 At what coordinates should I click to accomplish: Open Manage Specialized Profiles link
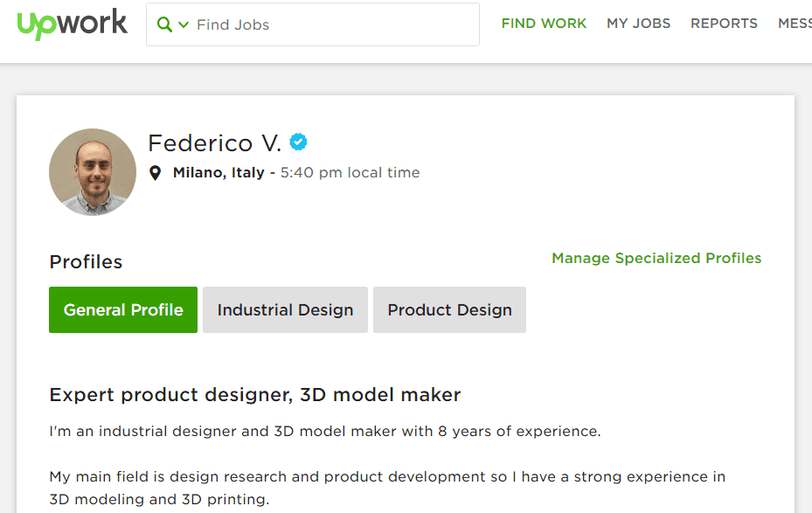tap(656, 259)
